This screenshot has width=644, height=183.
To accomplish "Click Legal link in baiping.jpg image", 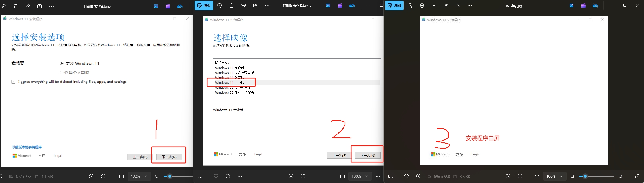I will point(475,154).
